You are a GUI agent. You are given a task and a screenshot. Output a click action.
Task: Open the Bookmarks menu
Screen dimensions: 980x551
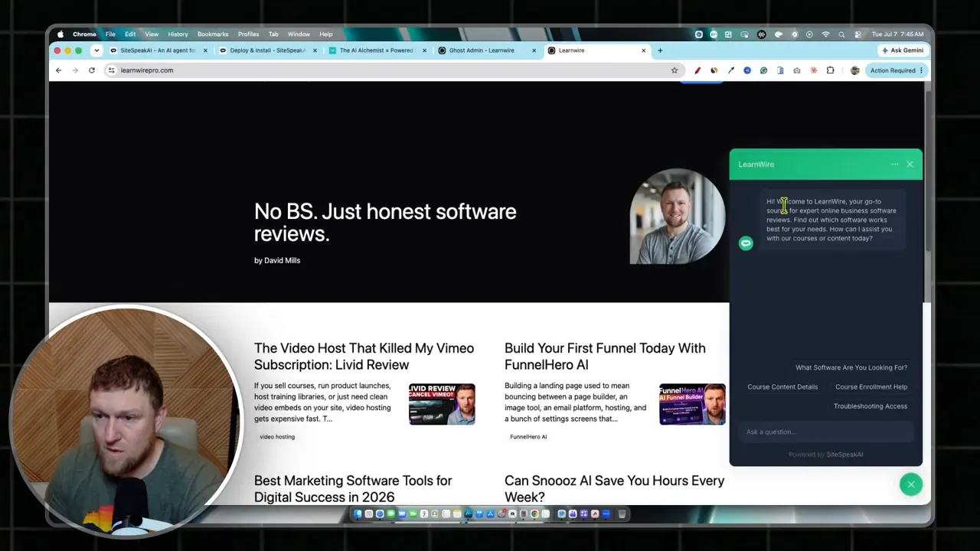click(x=213, y=34)
